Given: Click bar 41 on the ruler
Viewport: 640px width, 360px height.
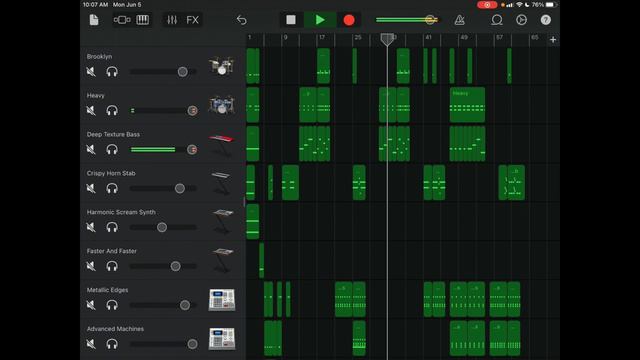Looking at the screenshot, I should click(428, 37).
